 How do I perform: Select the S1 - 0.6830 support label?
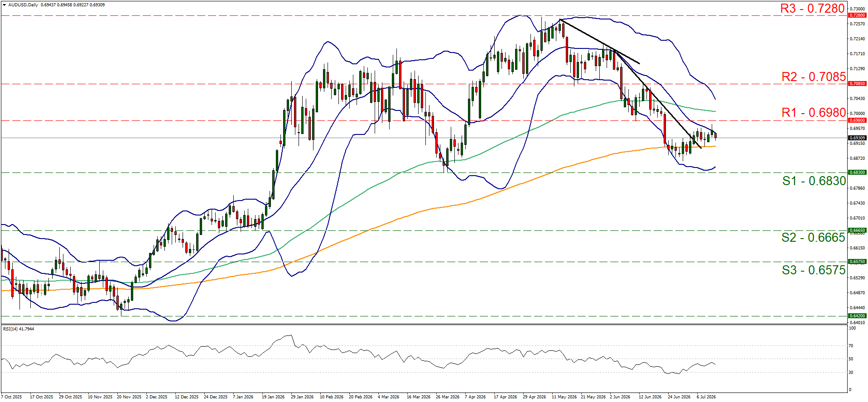[814, 181]
